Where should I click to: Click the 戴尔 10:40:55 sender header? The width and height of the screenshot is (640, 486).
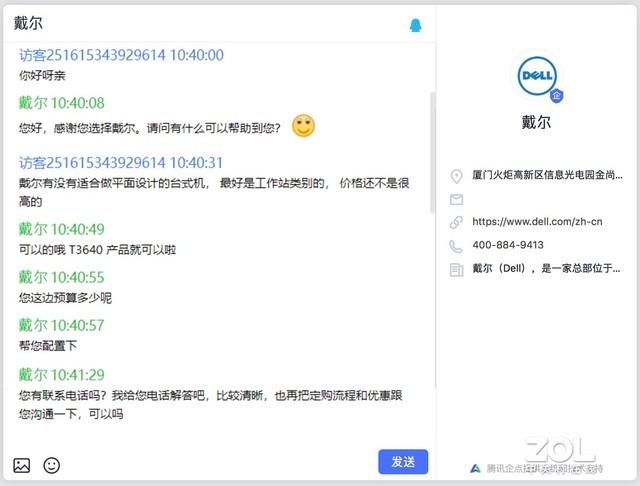(62, 277)
